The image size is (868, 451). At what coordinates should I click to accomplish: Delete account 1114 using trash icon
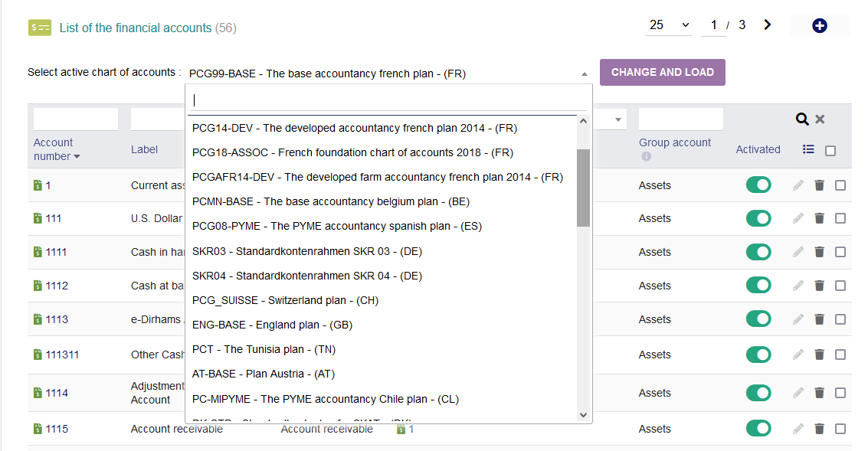click(x=819, y=393)
